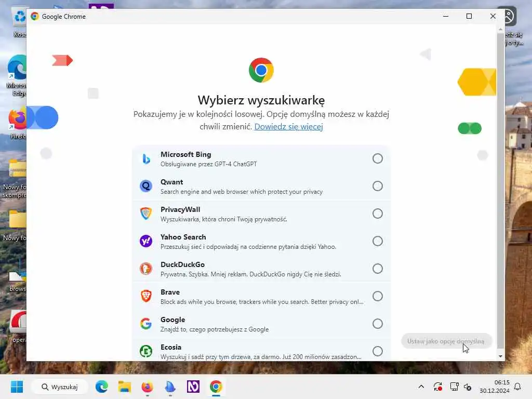Choose the PrivacyWall radio option

click(x=377, y=214)
